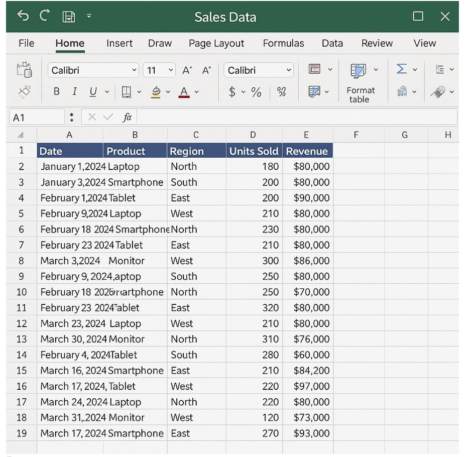Viewport: 476px width, 457px height.
Task: Select the cell showing $84,200
Action: pyautogui.click(x=308, y=371)
